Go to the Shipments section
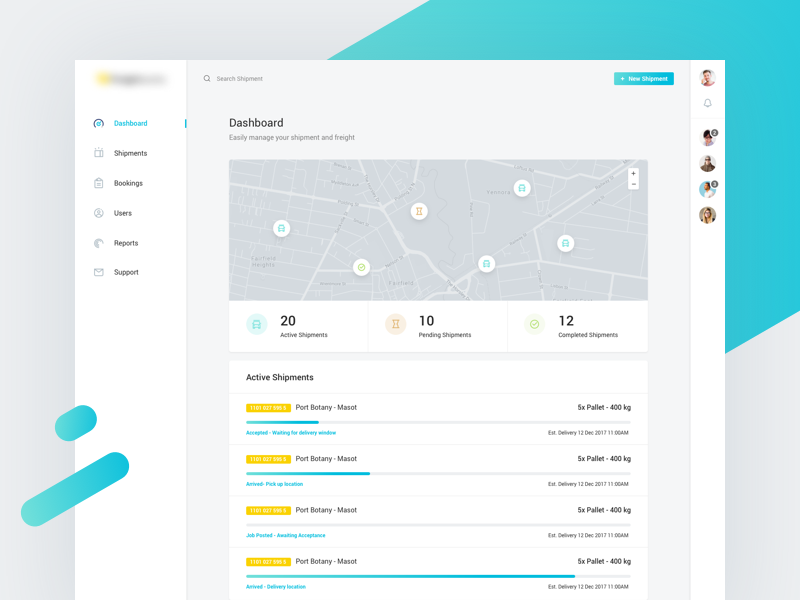Image resolution: width=800 pixels, height=600 pixels. tap(130, 153)
